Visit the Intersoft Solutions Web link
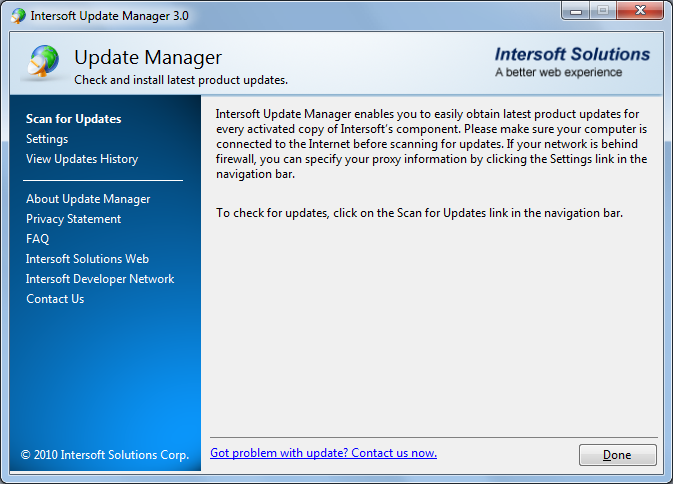The height and width of the screenshot is (484, 673). point(88,259)
